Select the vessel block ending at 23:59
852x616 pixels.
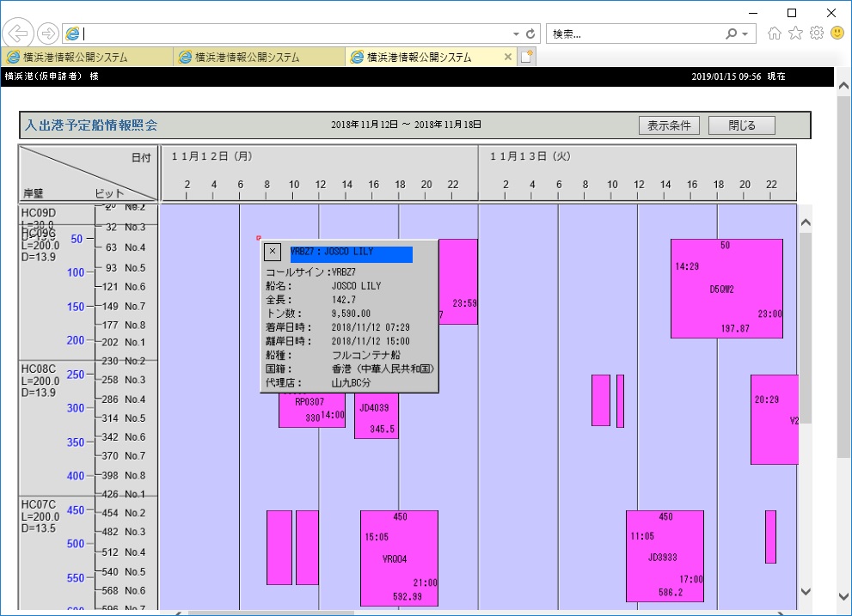click(x=458, y=282)
